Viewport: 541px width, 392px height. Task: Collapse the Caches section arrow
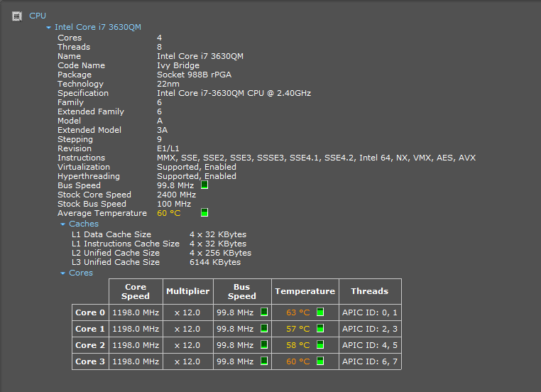click(x=62, y=224)
